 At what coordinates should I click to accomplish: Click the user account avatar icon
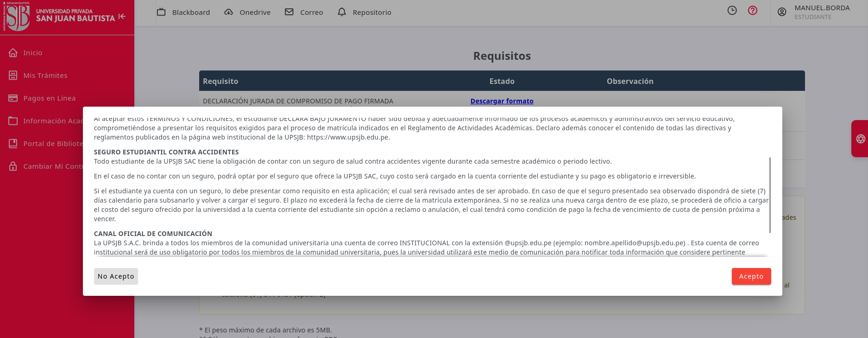point(782,12)
